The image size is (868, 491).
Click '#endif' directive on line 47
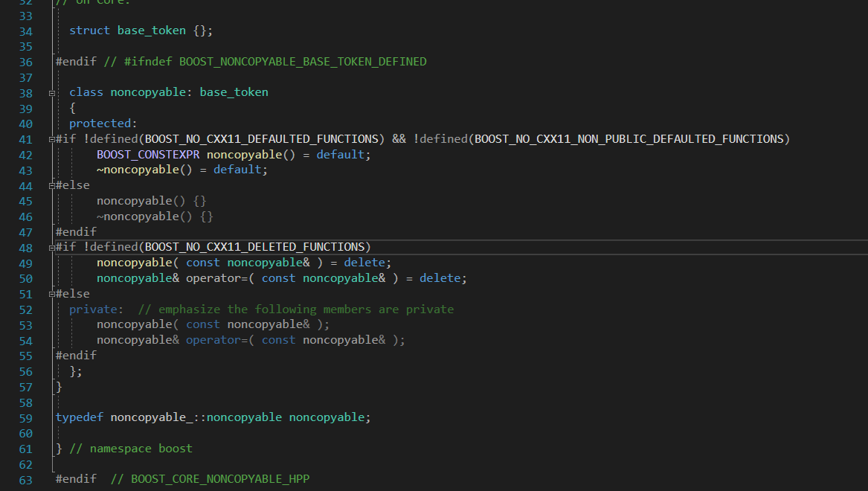(76, 231)
